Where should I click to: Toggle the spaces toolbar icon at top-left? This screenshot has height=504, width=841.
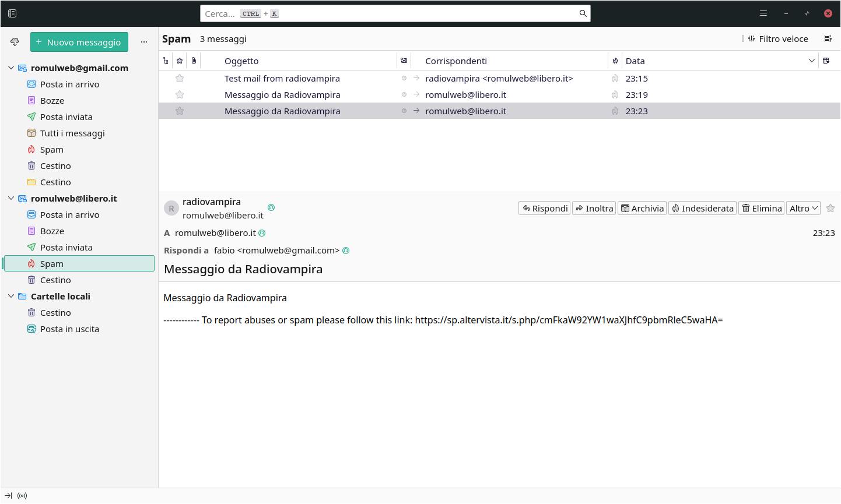coord(12,13)
